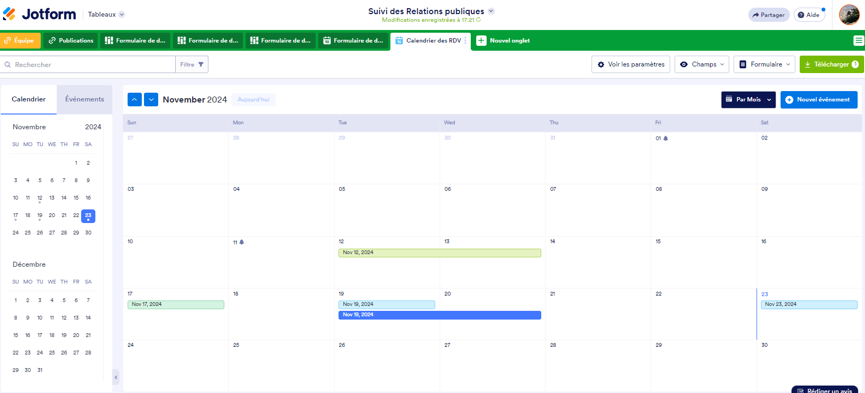Viewport: 865px width, 393px height.
Task: Switch to the Publications tab
Action: click(71, 40)
